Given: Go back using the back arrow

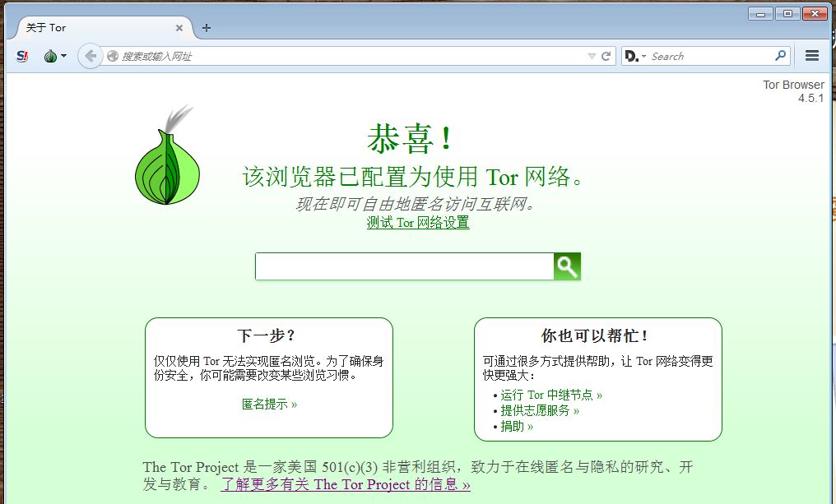Looking at the screenshot, I should (x=91, y=56).
